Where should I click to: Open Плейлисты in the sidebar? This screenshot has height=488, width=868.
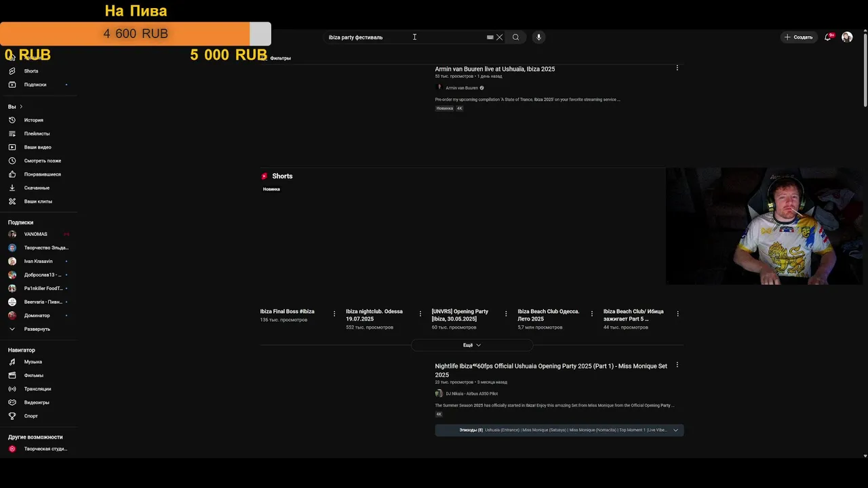pos(38,134)
